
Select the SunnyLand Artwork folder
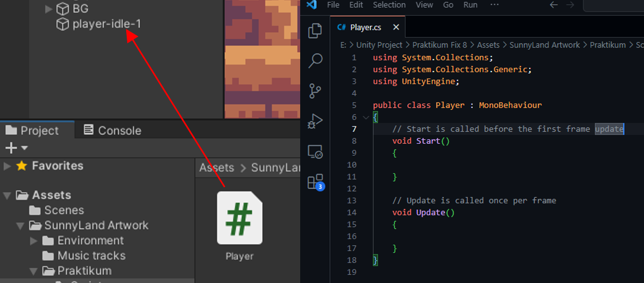pyautogui.click(x=96, y=225)
